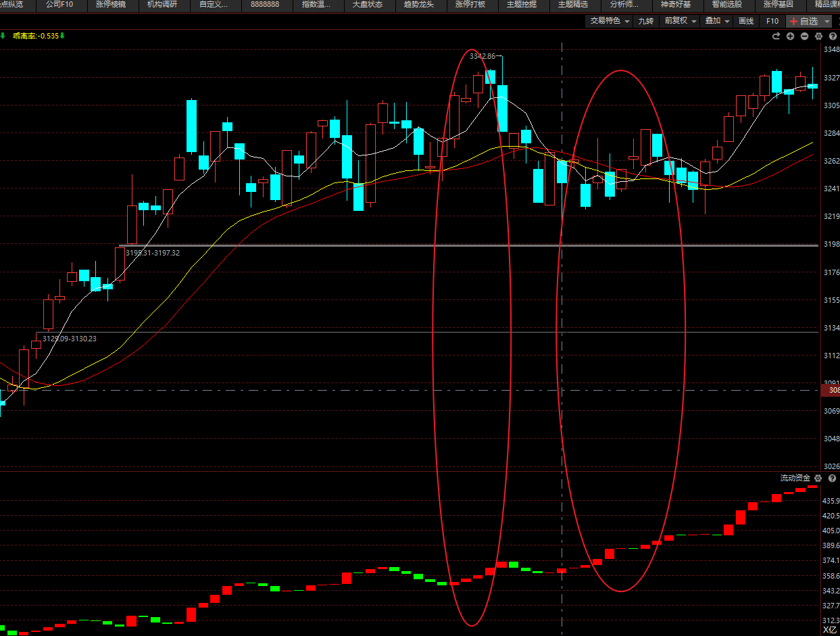Toggle the 九转 indicator button

pyautogui.click(x=646, y=21)
